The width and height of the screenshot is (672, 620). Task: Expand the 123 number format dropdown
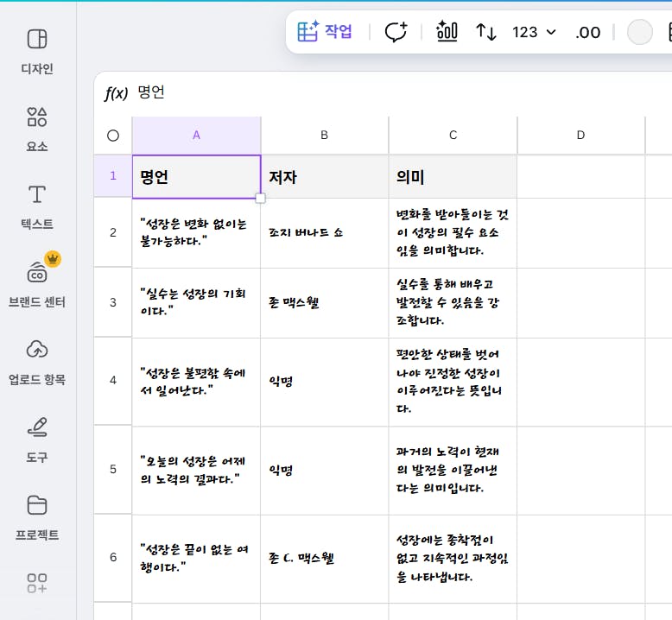pyautogui.click(x=535, y=32)
